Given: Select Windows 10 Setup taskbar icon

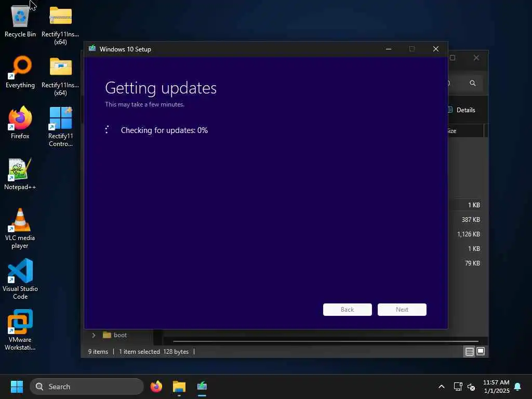Looking at the screenshot, I should coord(202,387).
